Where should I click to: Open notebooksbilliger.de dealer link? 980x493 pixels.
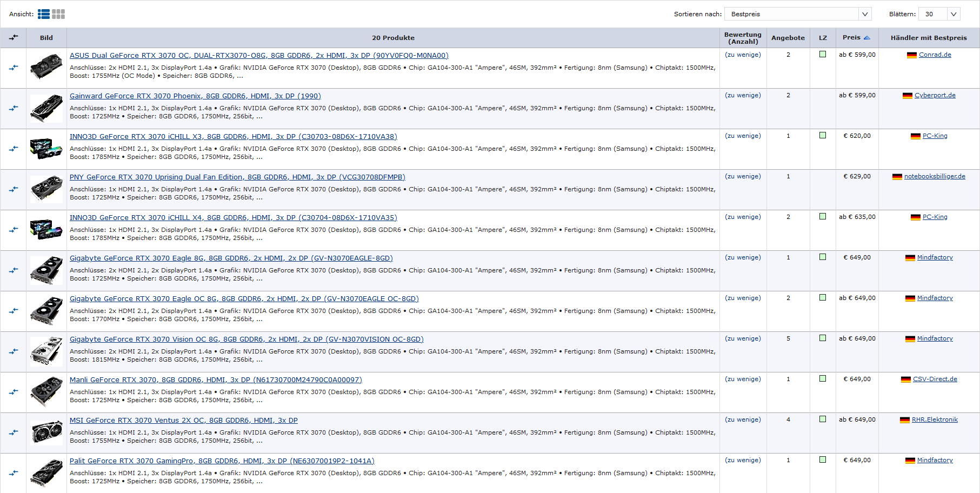(x=935, y=176)
